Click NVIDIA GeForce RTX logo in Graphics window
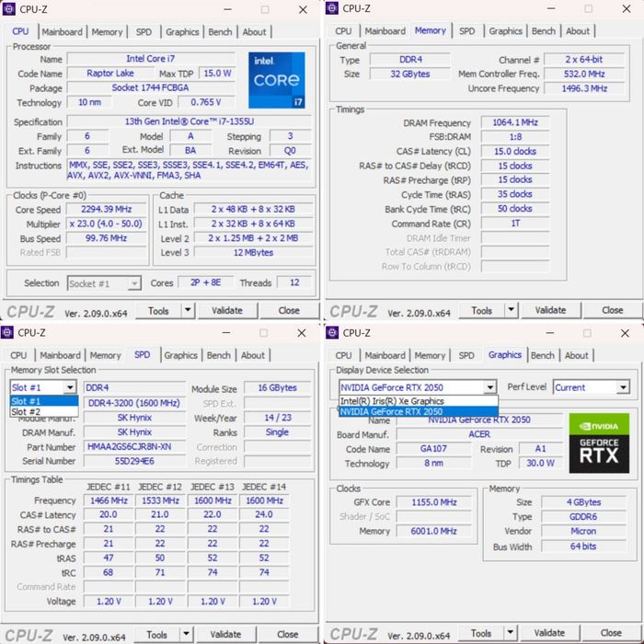This screenshot has height=644, width=644. point(599,443)
